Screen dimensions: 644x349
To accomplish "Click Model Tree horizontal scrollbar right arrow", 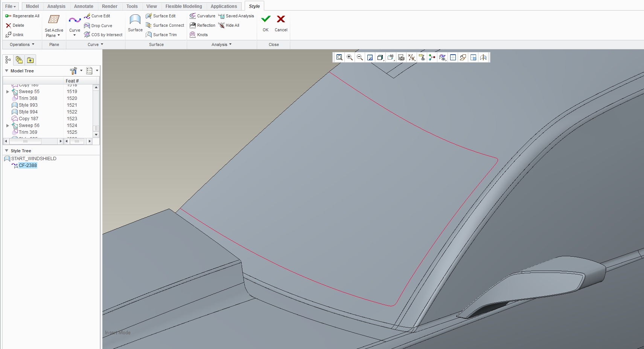I will [61, 141].
